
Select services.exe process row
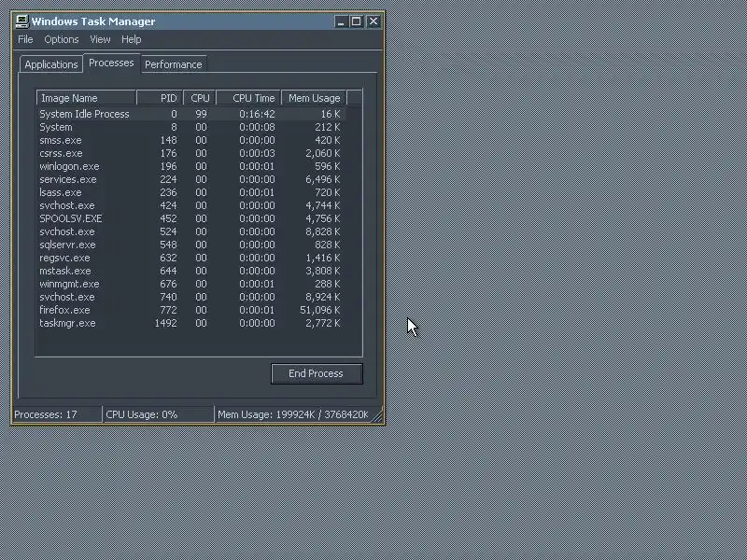tap(191, 179)
